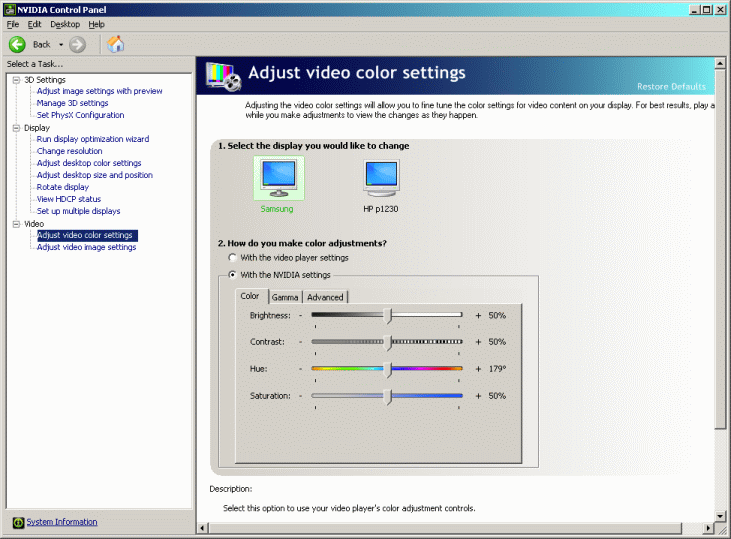Image resolution: width=731 pixels, height=539 pixels.
Task: Click Restore Defaults link
Action: point(671,87)
